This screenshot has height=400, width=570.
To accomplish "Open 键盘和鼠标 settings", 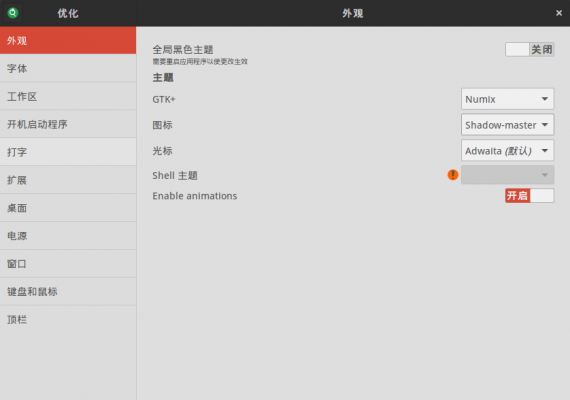I will click(x=68, y=292).
